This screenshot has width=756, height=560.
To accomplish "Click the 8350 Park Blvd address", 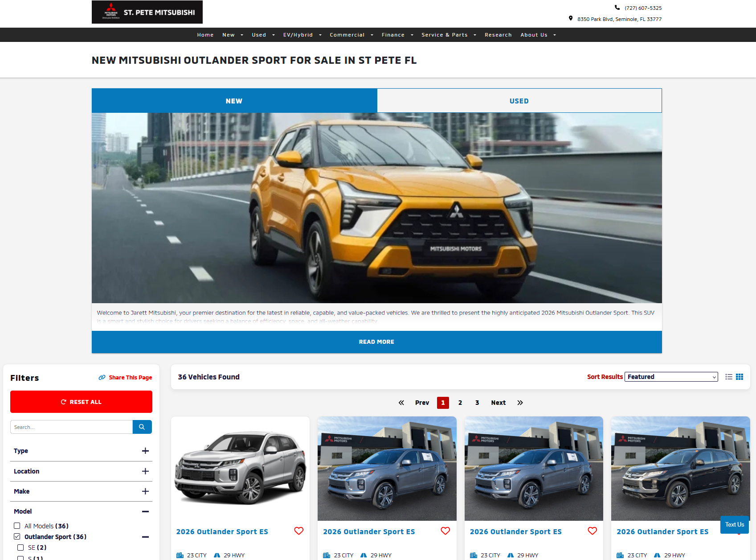I will pyautogui.click(x=619, y=19).
